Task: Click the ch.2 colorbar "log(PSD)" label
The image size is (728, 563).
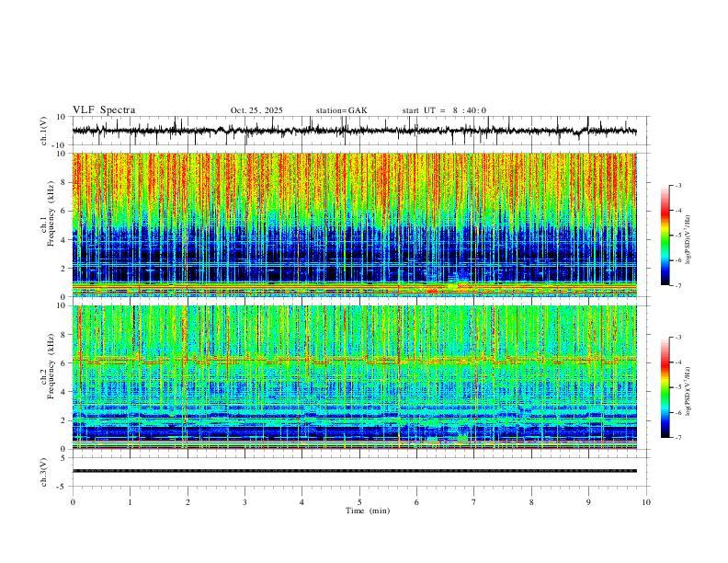Action: click(688, 392)
